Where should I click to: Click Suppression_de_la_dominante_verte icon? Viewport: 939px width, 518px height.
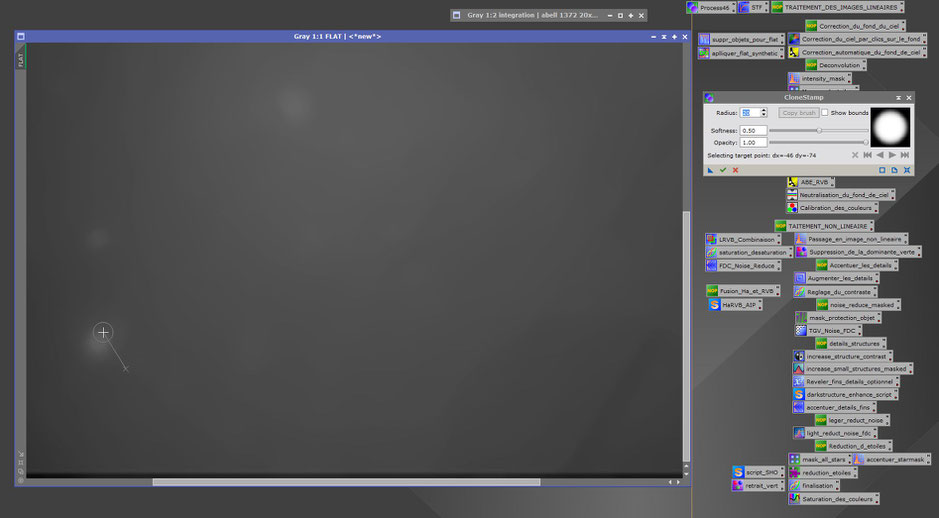(x=857, y=252)
